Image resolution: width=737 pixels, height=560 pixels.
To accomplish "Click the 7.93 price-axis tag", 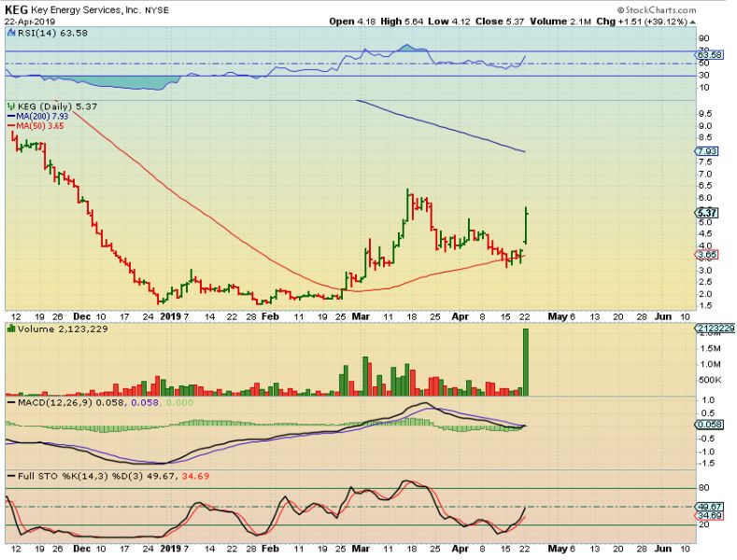I will click(x=706, y=151).
